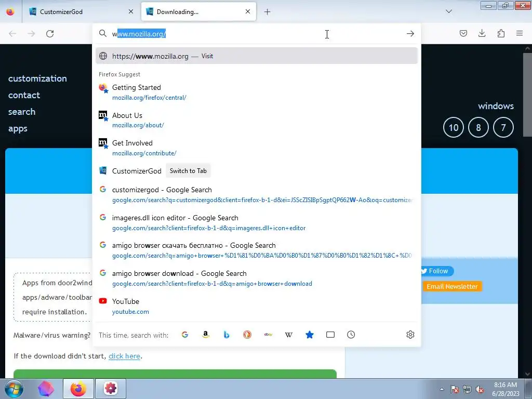532x399 pixels.
Task: Click Switch to Tab for CustomizerGod
Action: 188,170
